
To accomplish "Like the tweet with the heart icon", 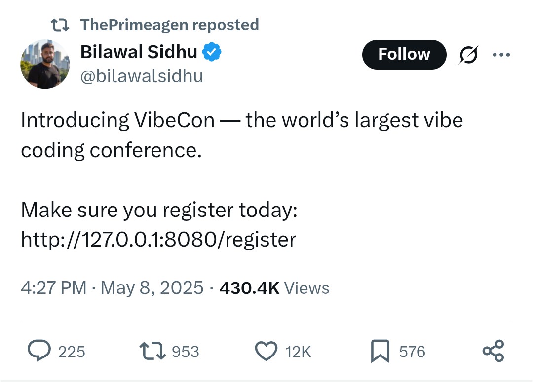I will [x=266, y=351].
